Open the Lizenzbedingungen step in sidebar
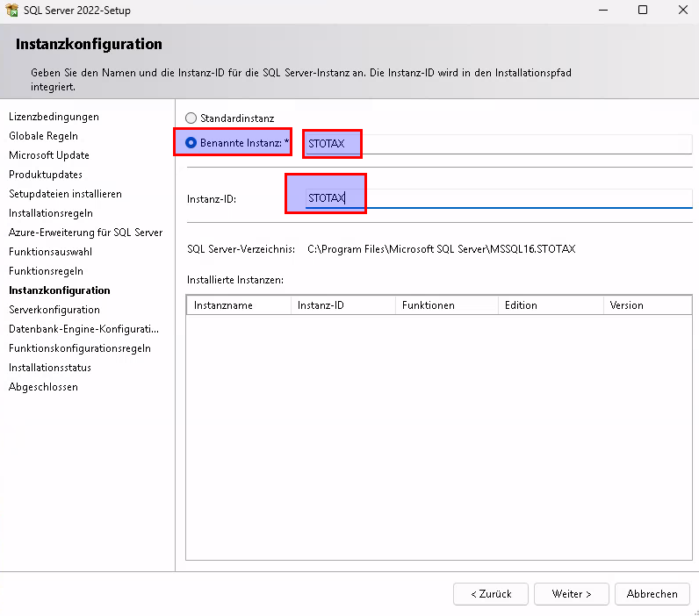The image size is (699, 616). pos(54,117)
